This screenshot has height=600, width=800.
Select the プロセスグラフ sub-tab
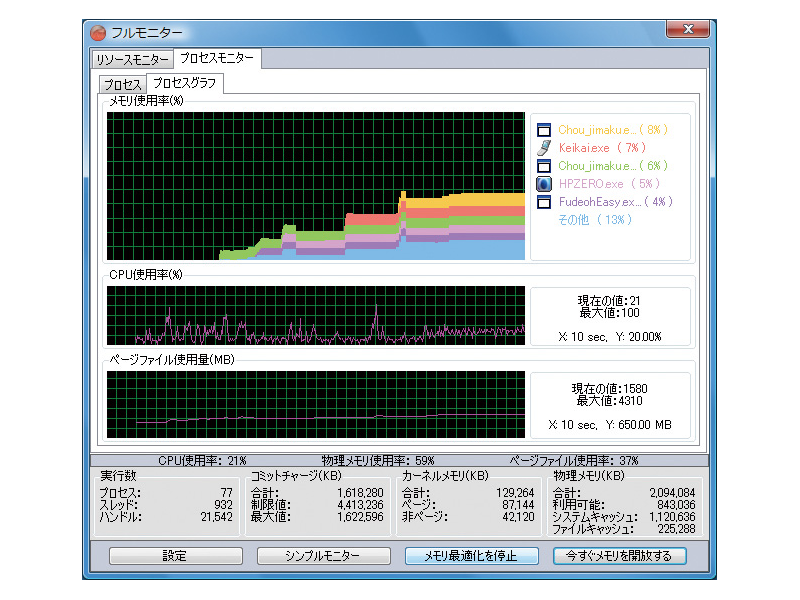coord(184,83)
